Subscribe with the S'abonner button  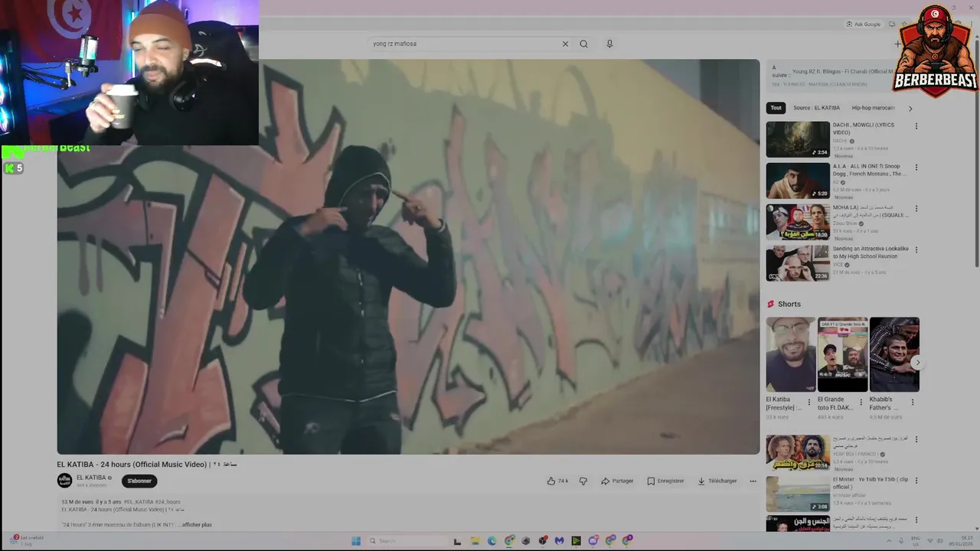139,481
